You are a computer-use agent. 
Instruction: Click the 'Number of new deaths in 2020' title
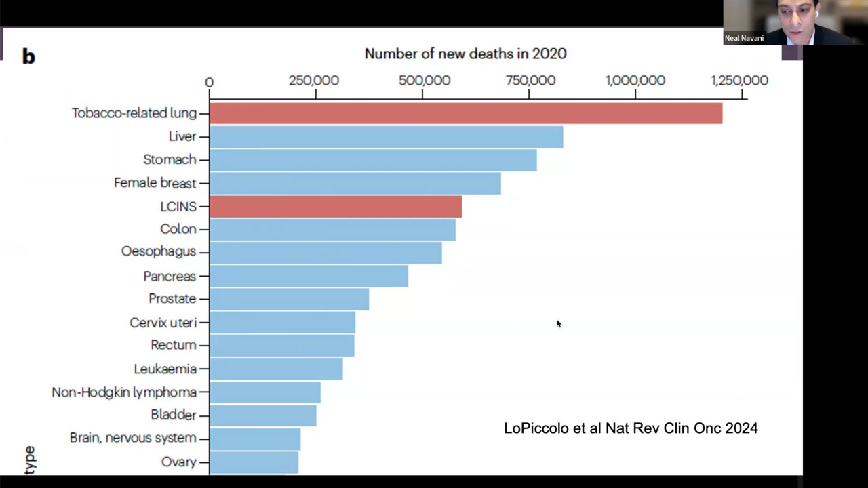pos(465,54)
